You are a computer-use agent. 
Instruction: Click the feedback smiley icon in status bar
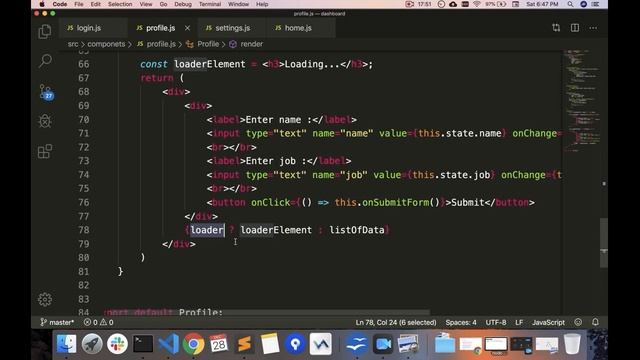click(x=578, y=322)
